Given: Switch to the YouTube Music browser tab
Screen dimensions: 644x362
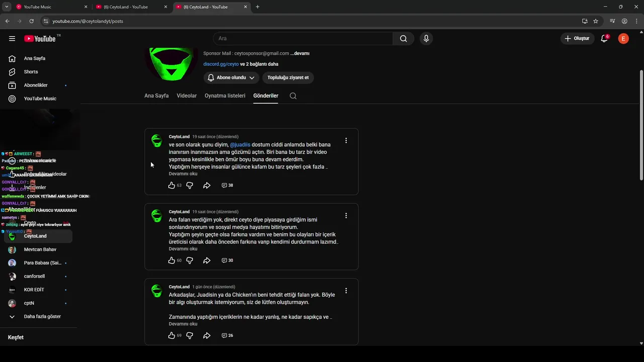Looking at the screenshot, I should 50,7.
